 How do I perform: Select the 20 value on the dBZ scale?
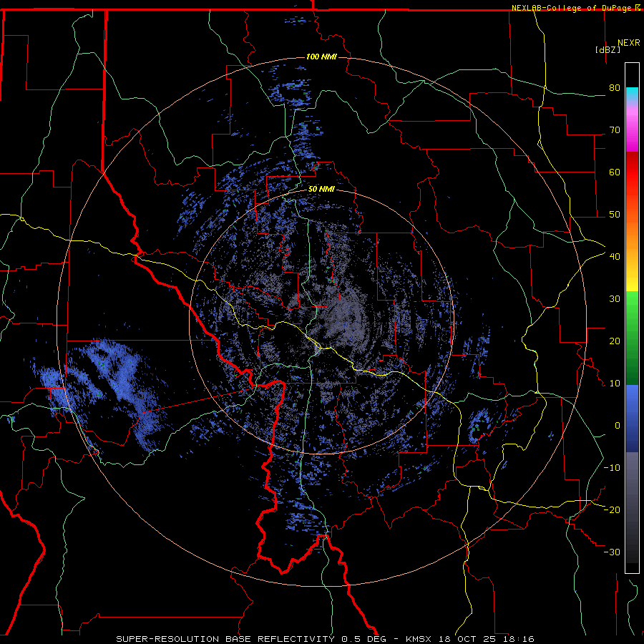point(615,341)
